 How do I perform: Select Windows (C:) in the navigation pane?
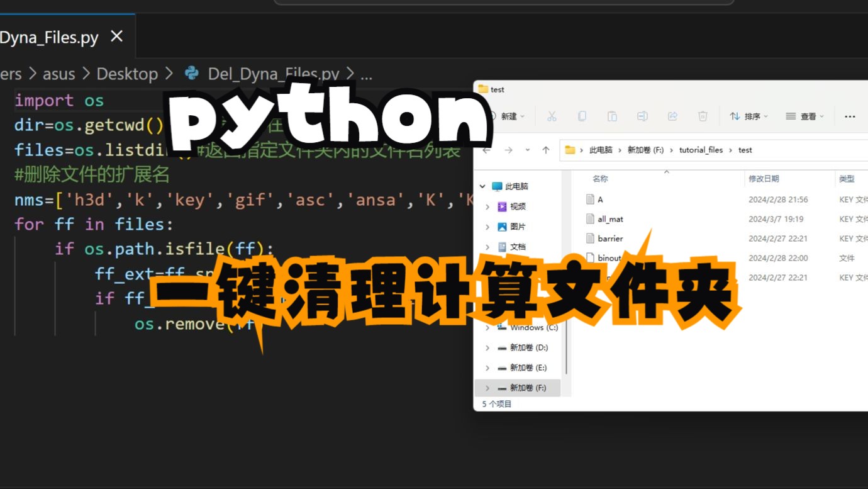click(534, 327)
